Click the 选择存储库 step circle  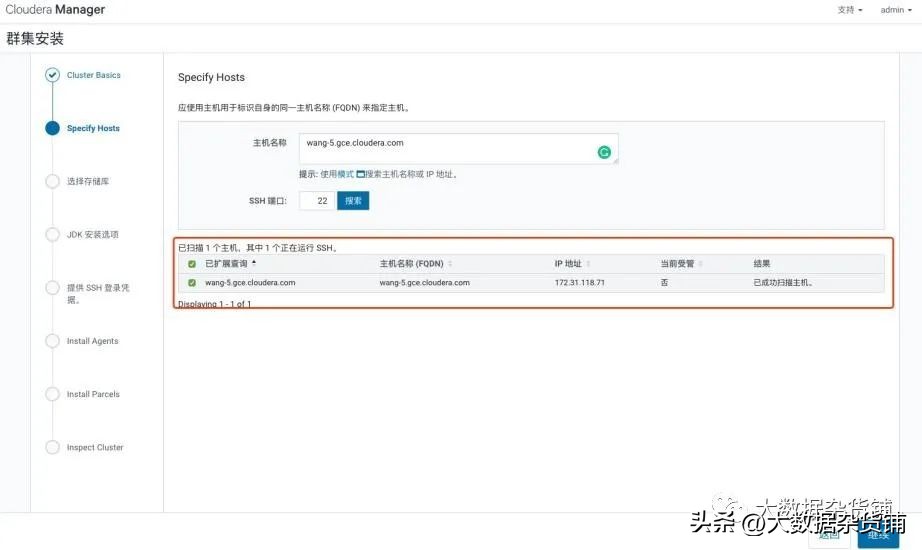(x=52, y=181)
